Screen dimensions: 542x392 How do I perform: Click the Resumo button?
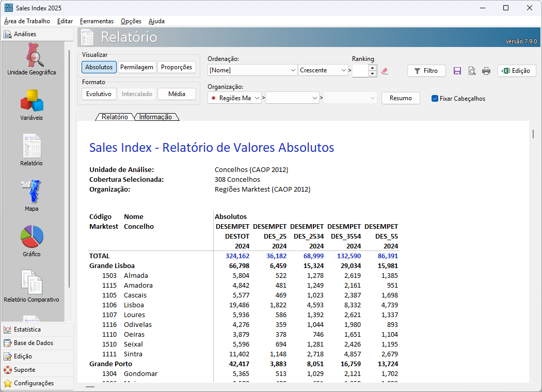[x=401, y=98]
